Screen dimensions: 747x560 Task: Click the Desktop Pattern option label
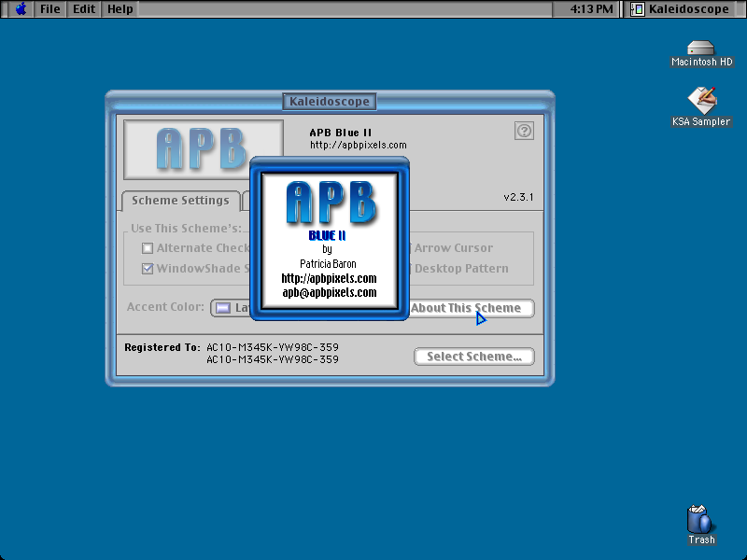[461, 269]
